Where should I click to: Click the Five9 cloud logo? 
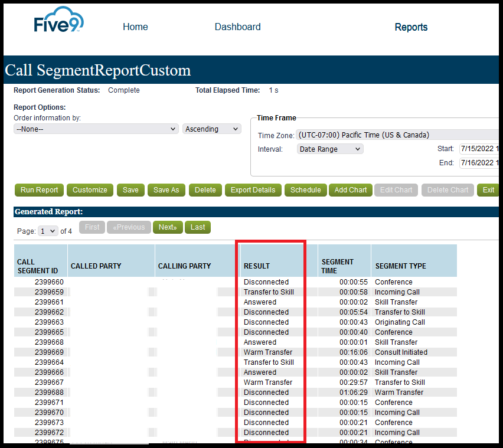(58, 20)
